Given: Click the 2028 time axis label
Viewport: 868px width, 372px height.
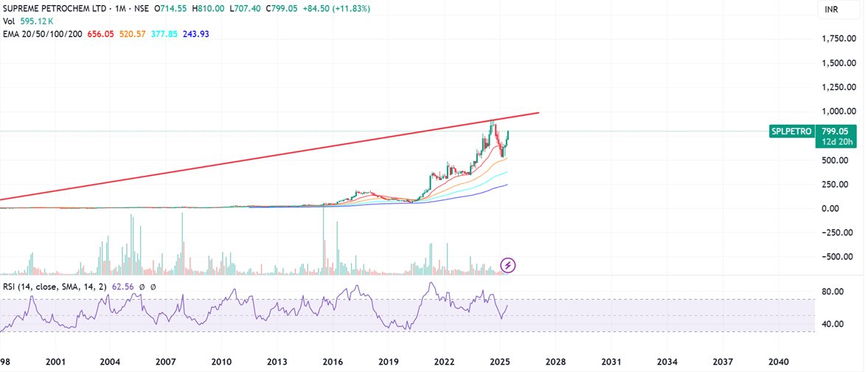Looking at the screenshot, I should click(x=556, y=361).
